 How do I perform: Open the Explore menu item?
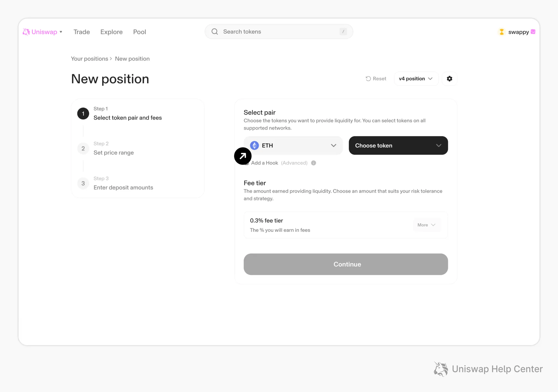click(x=111, y=32)
